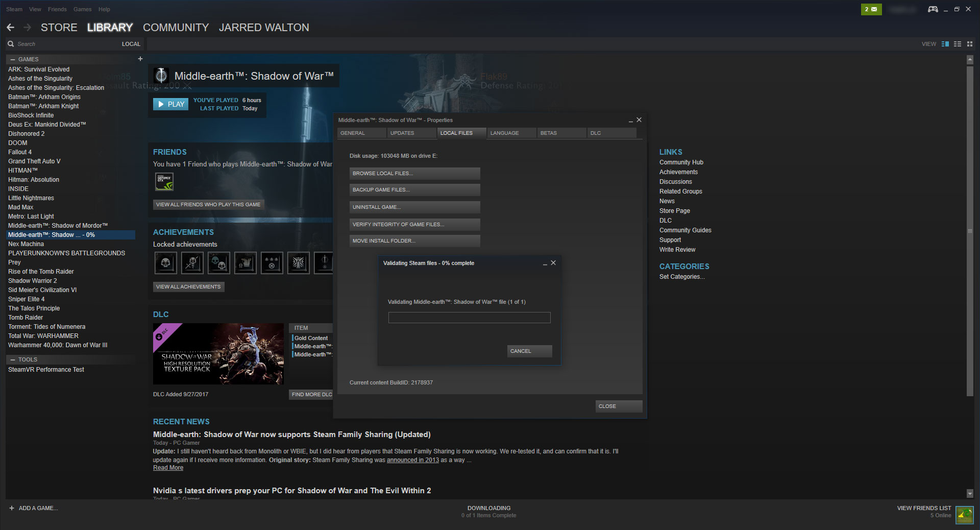Click the scroll down arrow of page
980x530 pixels.
970,494
